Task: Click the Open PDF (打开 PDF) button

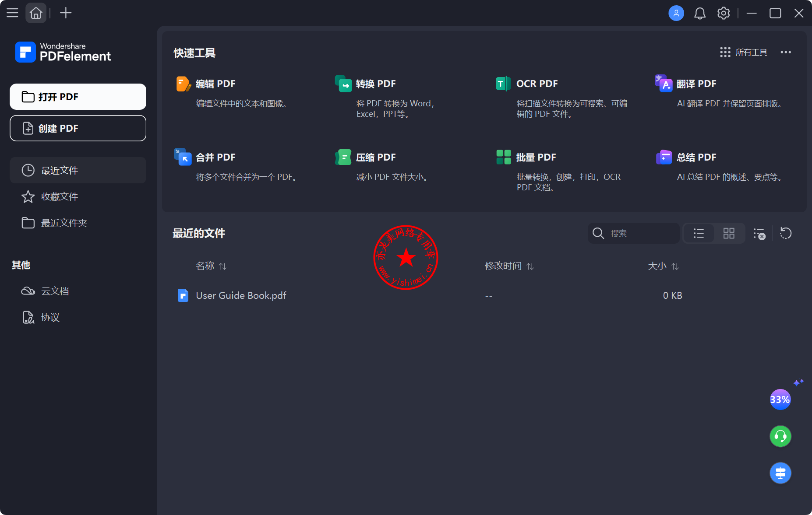Action: point(78,97)
